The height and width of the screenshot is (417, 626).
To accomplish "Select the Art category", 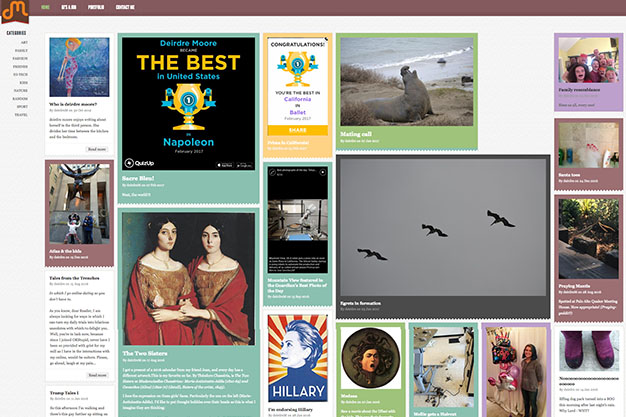I will point(24,42).
